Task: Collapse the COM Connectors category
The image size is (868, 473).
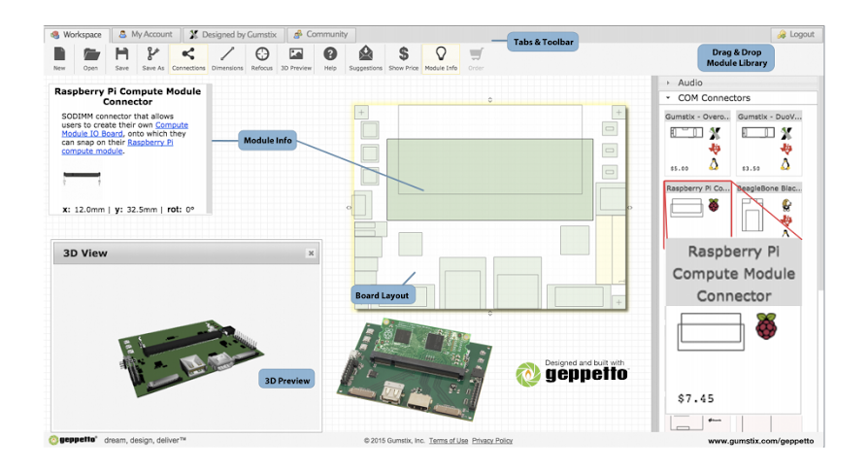Action: [739, 98]
